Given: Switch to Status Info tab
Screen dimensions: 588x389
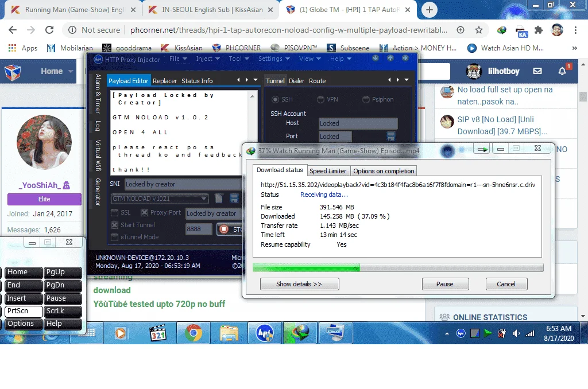Looking at the screenshot, I should (197, 80).
